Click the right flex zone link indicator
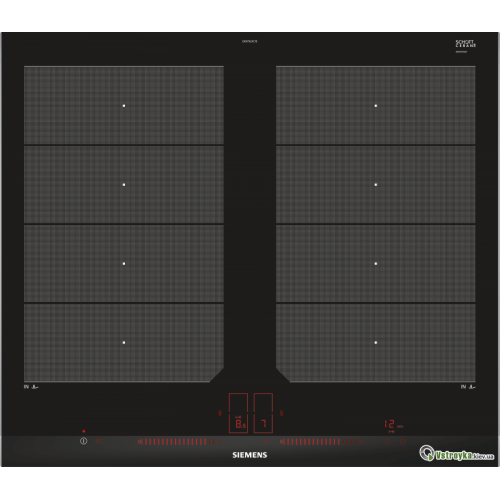500x500 pixels. click(282, 413)
